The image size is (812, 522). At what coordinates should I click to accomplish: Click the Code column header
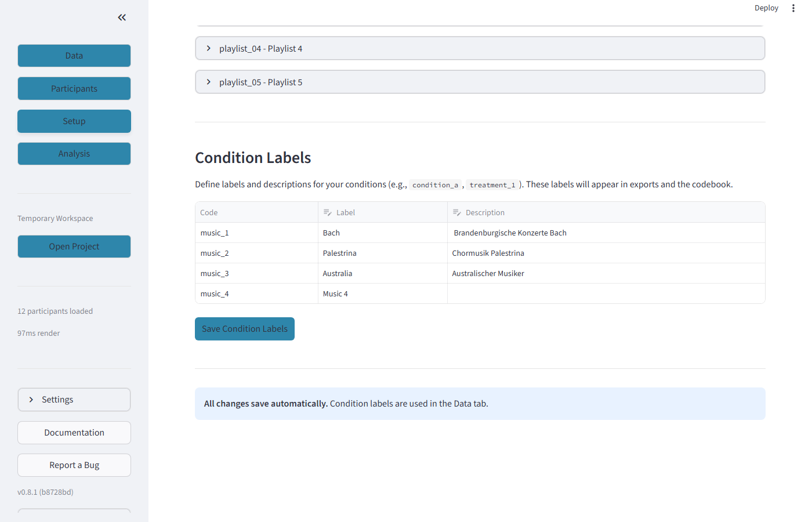[x=257, y=212]
